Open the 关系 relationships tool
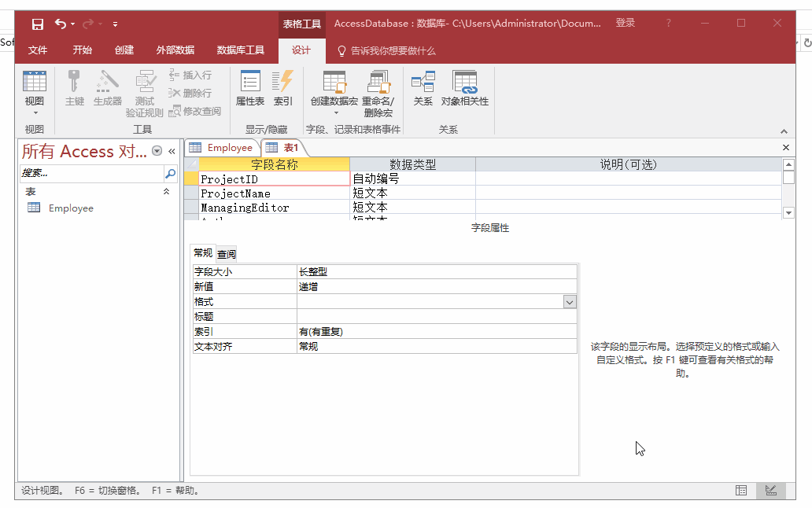The height and width of the screenshot is (508, 812). (423, 87)
